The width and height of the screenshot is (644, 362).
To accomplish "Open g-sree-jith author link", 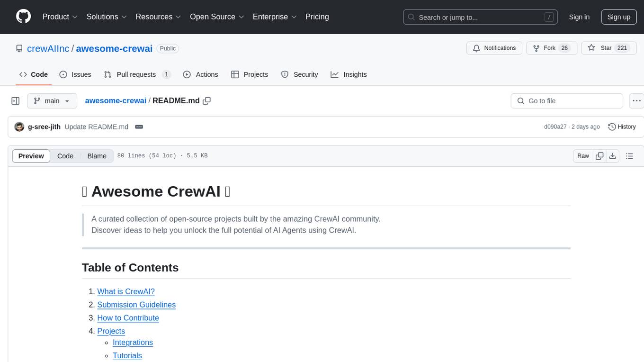I will pos(44,127).
